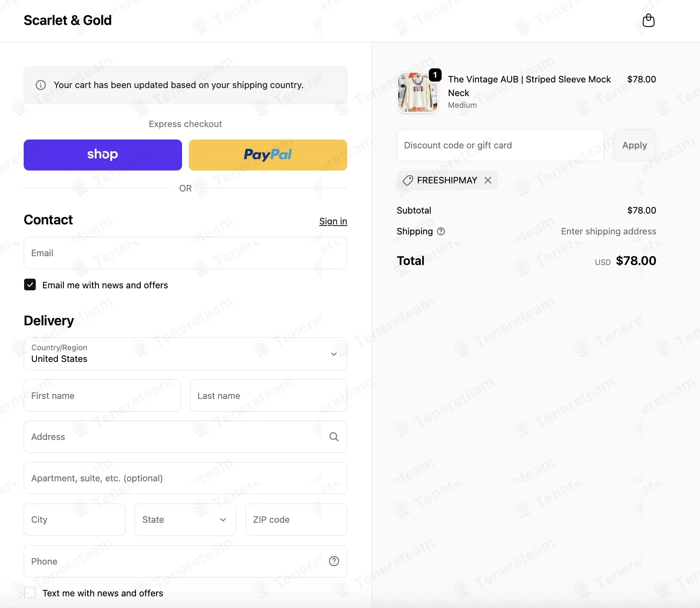Screen dimensions: 700x608
Task: Uncheck Email me with news and offers
Action: click(x=30, y=285)
